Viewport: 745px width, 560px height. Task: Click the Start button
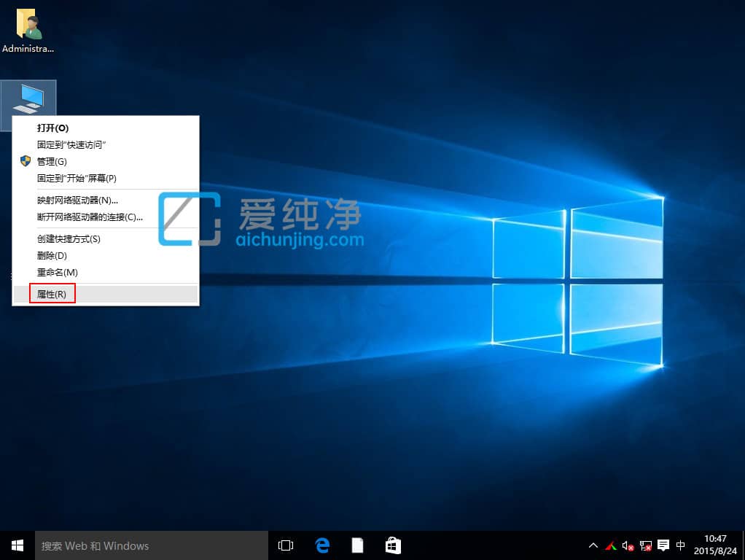16,545
